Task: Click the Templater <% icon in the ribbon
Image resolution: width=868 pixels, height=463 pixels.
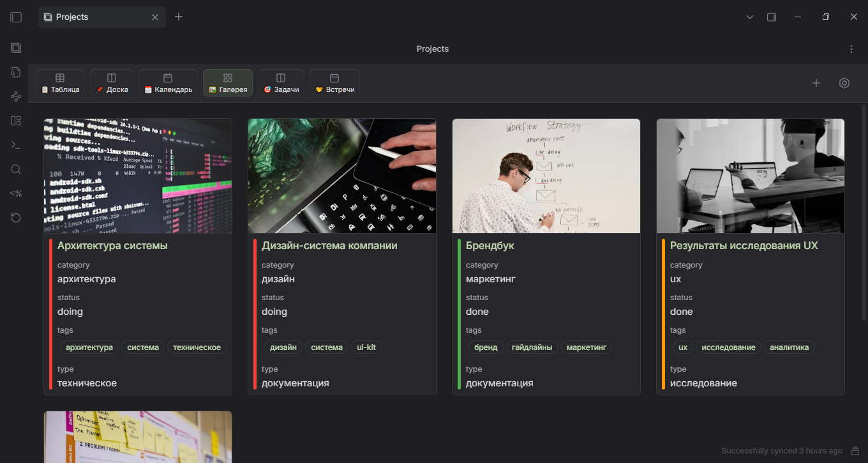Action: (16, 194)
